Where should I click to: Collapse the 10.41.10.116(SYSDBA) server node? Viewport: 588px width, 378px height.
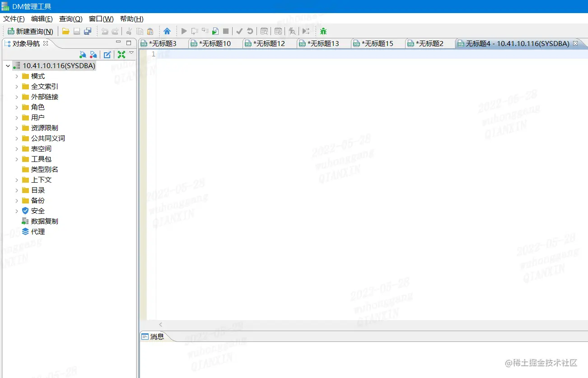tap(8, 66)
